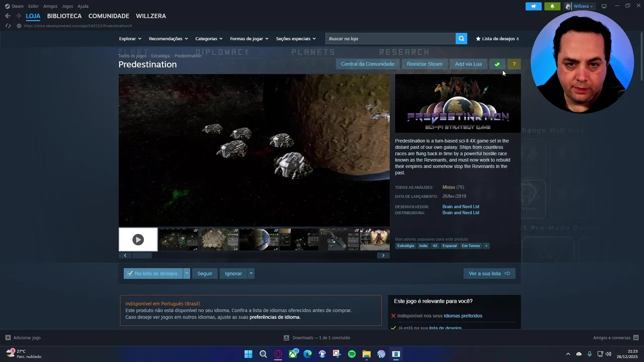Click the Todos os jogos breadcrumb
This screenshot has height=362, width=644.
pos(132,56)
